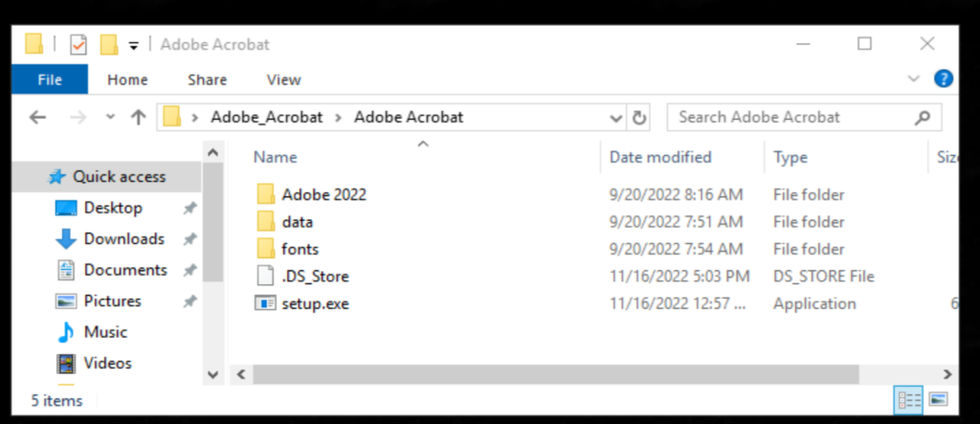
Task: Click the 9/20/2022 8:16 AM date cell
Action: [x=677, y=195]
